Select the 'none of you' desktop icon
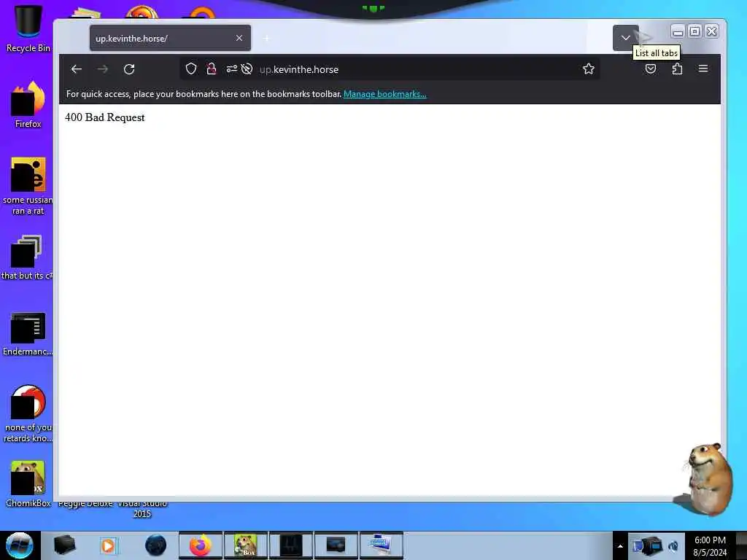This screenshot has height=560, width=747. pyautogui.click(x=28, y=413)
